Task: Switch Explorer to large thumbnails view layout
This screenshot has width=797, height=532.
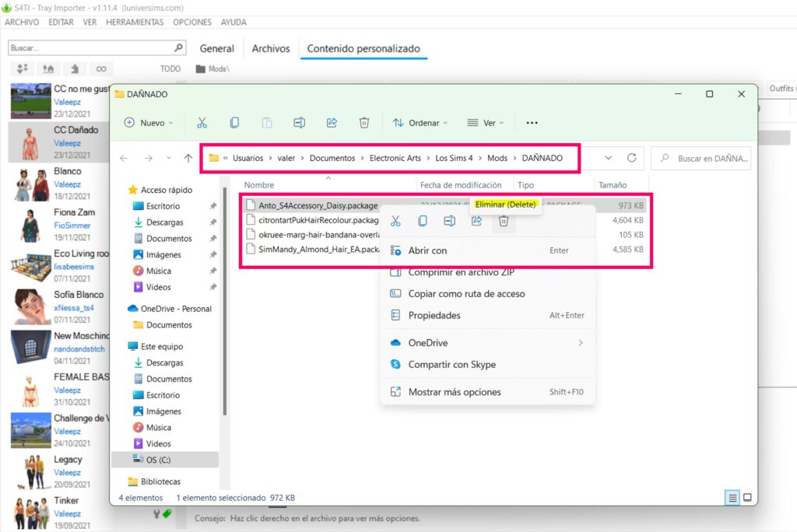Action: 747,498
